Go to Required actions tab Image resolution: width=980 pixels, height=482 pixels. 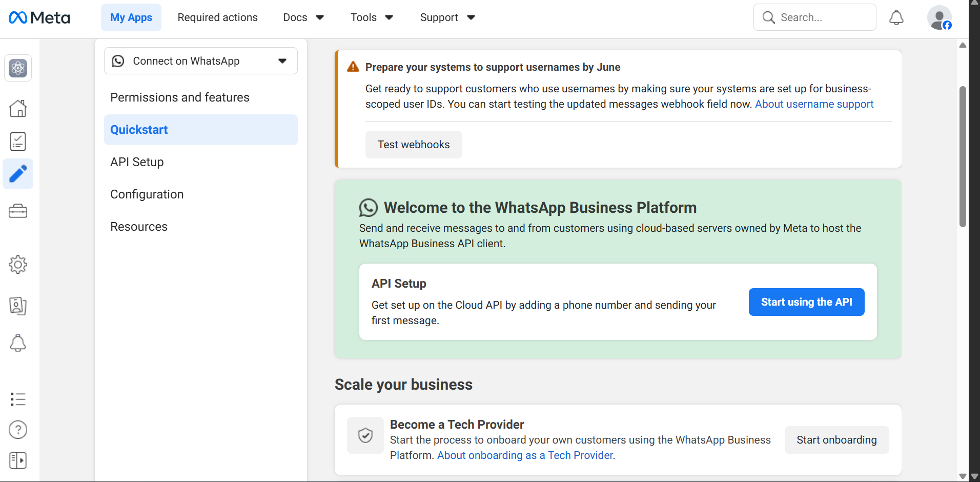pos(217,17)
